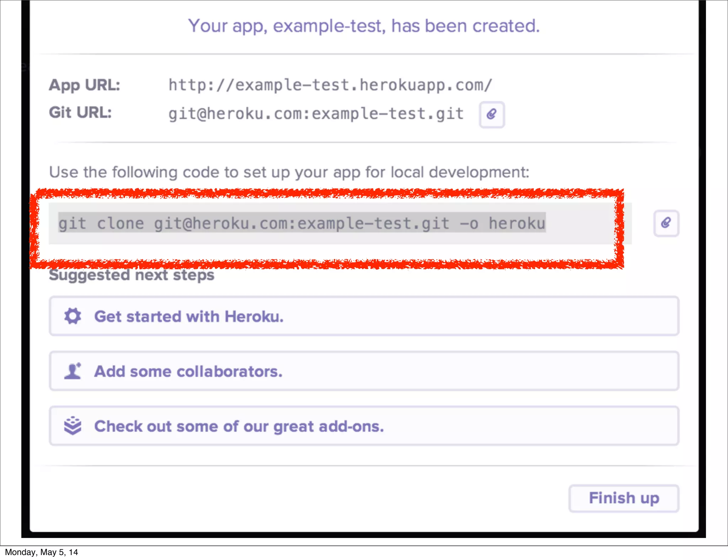Click the App URL label
The height and width of the screenshot is (560, 728).
pyautogui.click(x=85, y=85)
